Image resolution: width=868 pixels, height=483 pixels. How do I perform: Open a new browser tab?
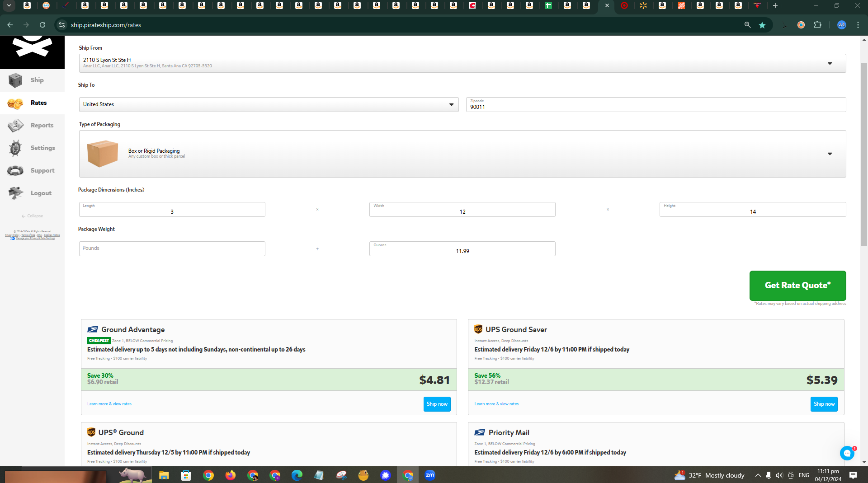[775, 6]
